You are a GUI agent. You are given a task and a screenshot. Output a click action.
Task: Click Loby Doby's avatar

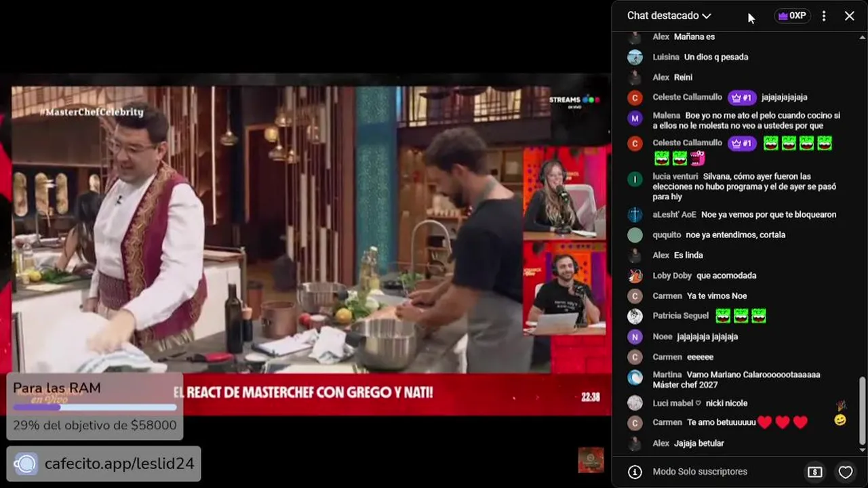(635, 276)
